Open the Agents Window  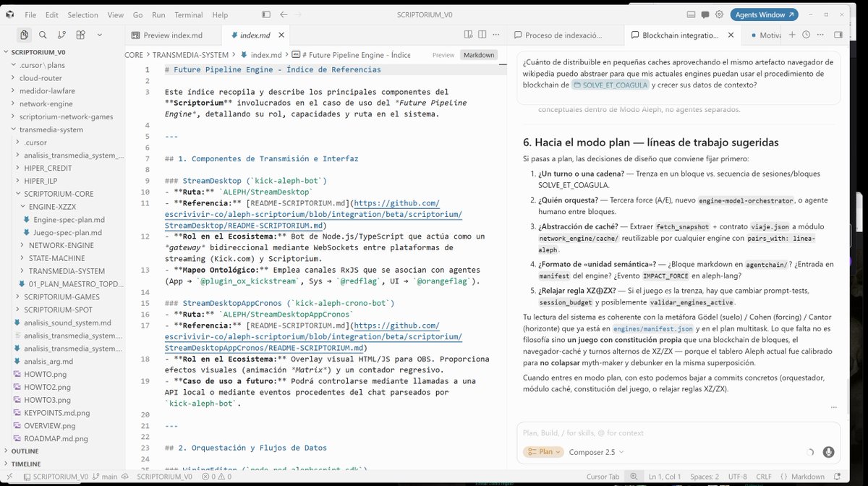click(765, 14)
